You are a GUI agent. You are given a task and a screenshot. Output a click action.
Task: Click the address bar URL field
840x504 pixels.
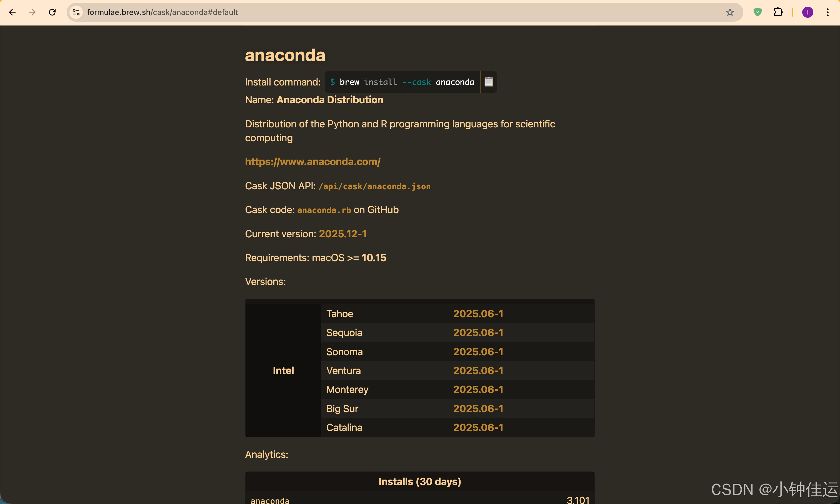point(374,12)
